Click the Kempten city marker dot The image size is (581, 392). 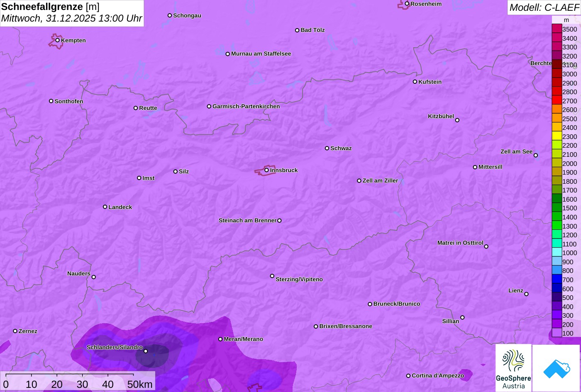click(58, 40)
